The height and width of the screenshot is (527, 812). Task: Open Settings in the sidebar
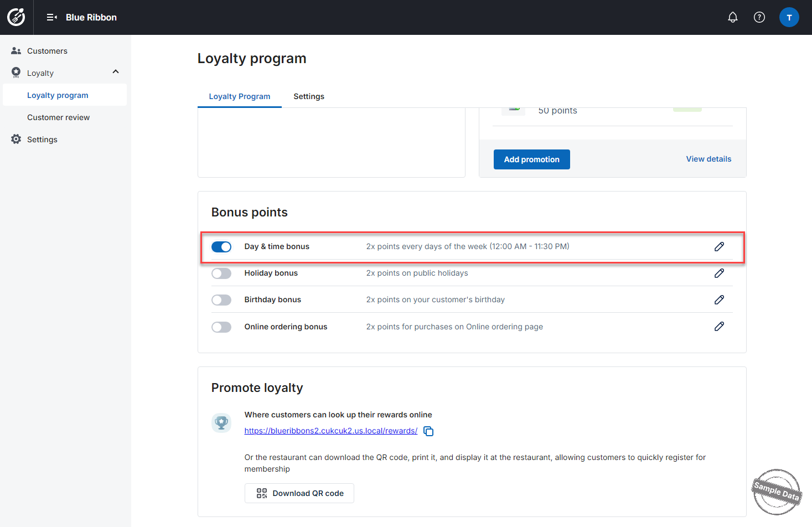(x=65, y=139)
